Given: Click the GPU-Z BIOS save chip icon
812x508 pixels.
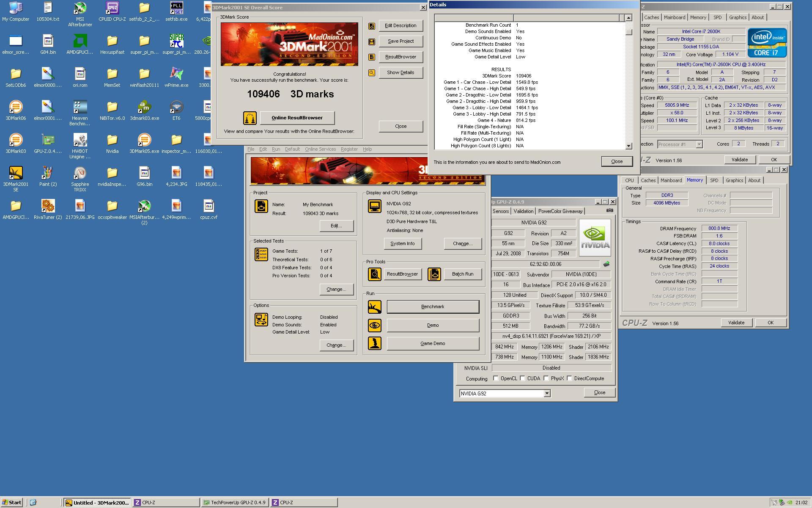Looking at the screenshot, I should pos(606,264).
